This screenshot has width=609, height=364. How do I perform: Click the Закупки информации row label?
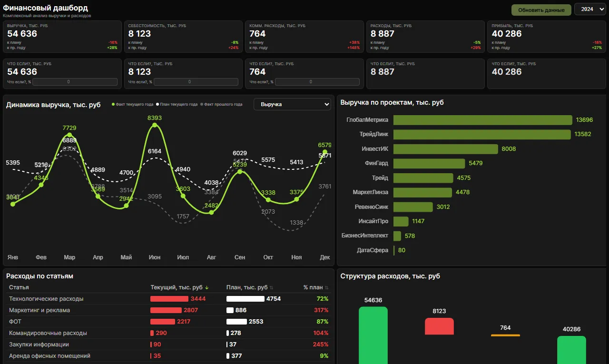(39, 344)
